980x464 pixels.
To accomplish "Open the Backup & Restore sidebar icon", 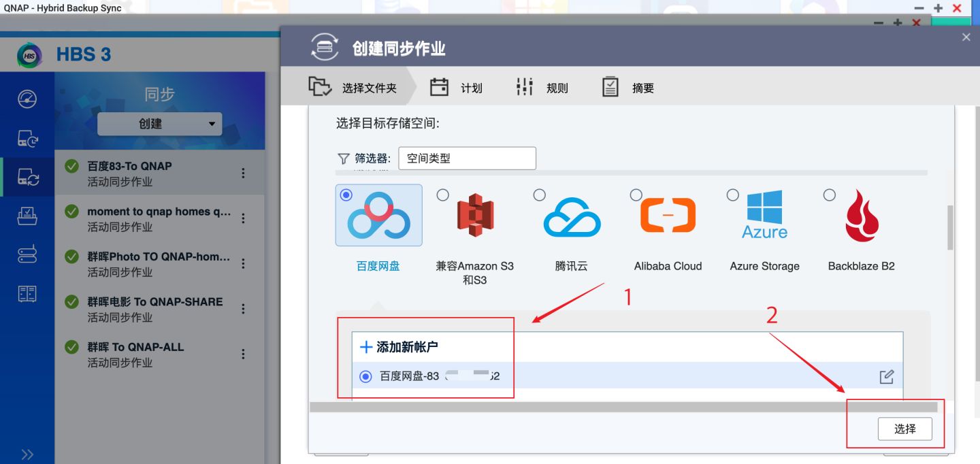I will click(x=27, y=139).
